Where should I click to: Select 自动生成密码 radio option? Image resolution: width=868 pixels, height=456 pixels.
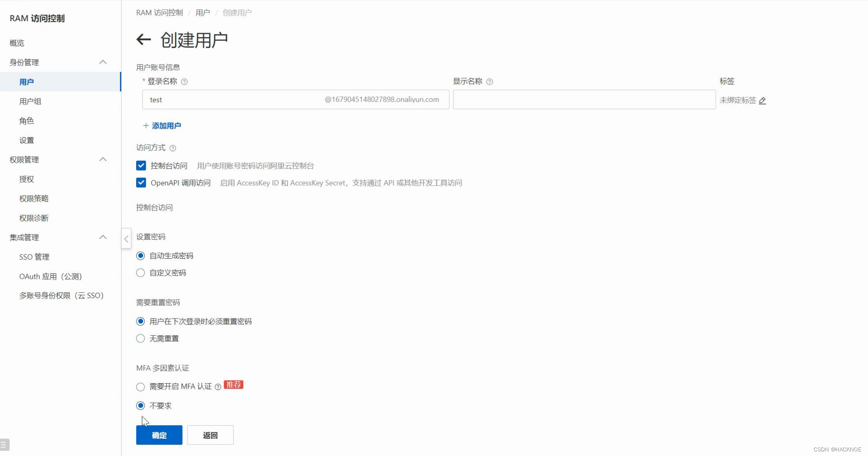point(140,256)
